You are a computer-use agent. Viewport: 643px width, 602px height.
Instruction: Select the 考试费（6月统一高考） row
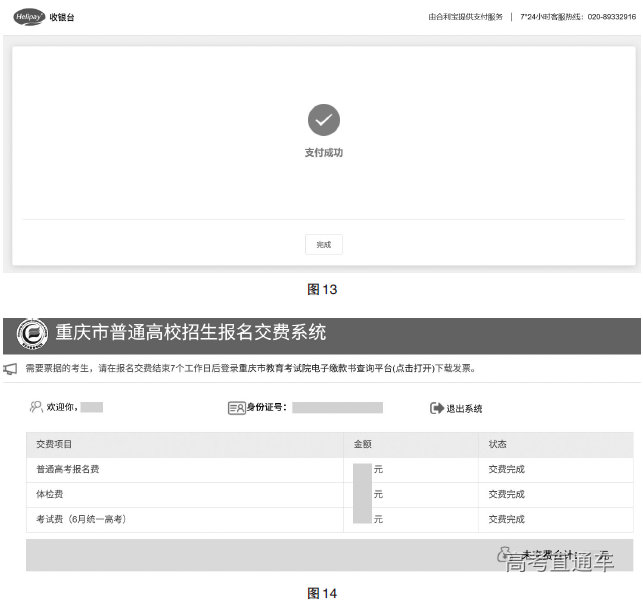330,520
